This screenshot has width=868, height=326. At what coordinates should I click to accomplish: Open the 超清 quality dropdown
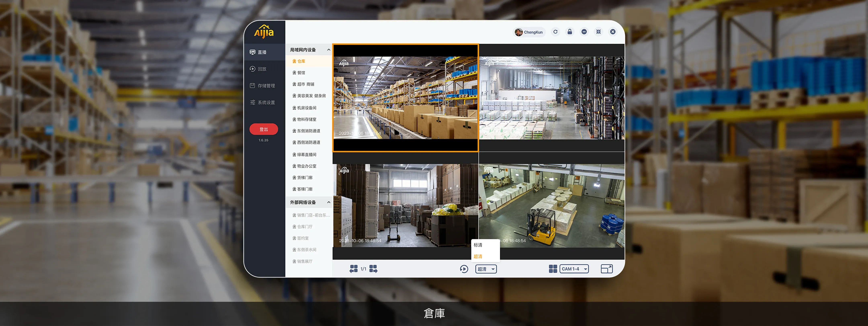coord(486,269)
